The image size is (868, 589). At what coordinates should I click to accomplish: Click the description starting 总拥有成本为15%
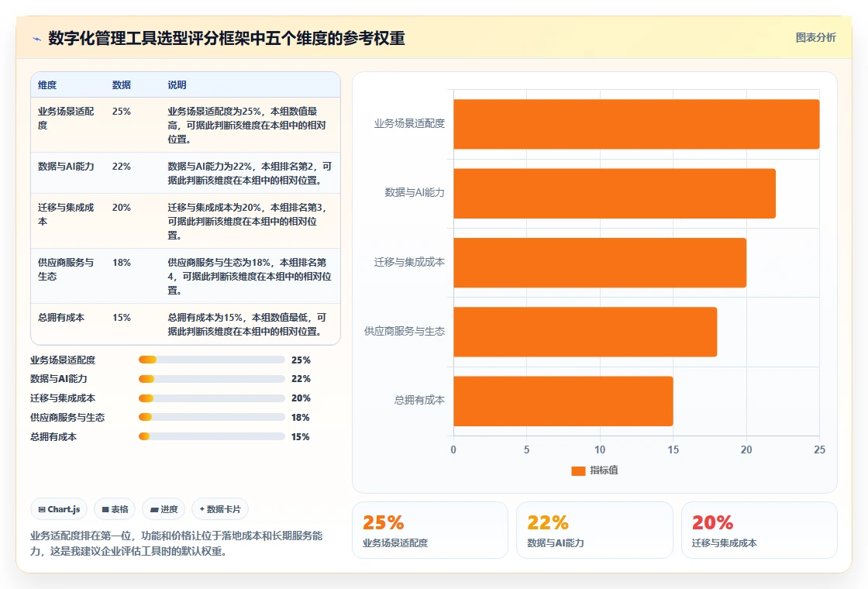pyautogui.click(x=247, y=325)
